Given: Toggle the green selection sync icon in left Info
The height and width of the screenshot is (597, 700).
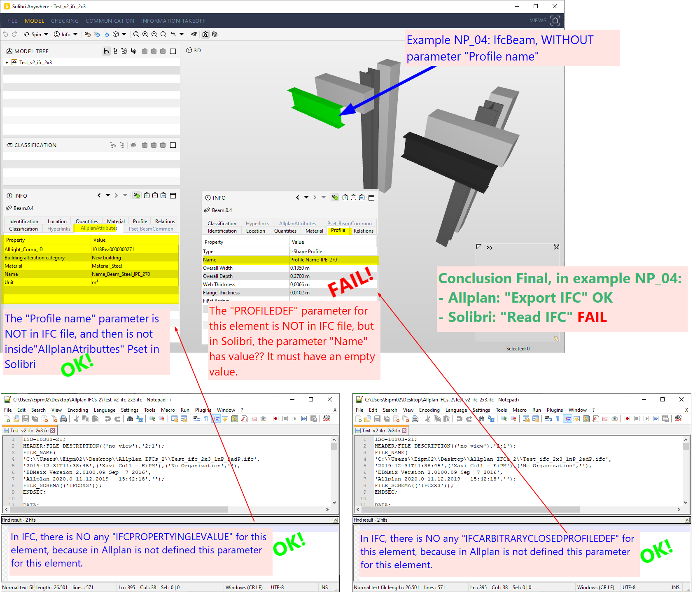Looking at the screenshot, I should tap(137, 196).
